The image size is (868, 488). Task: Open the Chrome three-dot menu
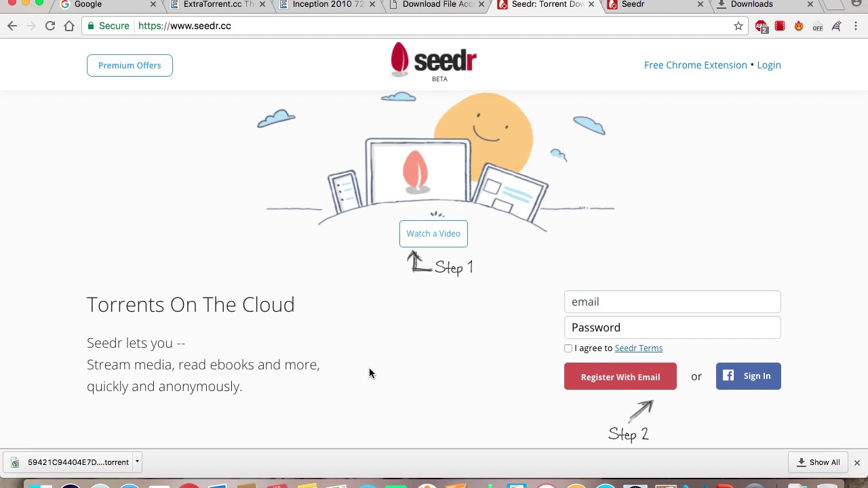click(856, 26)
